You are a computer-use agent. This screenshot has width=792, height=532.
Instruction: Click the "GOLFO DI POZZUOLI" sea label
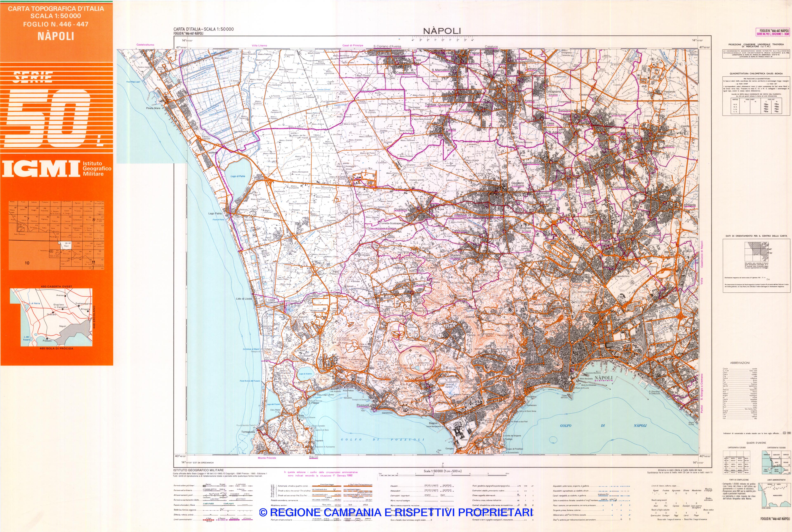click(x=383, y=439)
